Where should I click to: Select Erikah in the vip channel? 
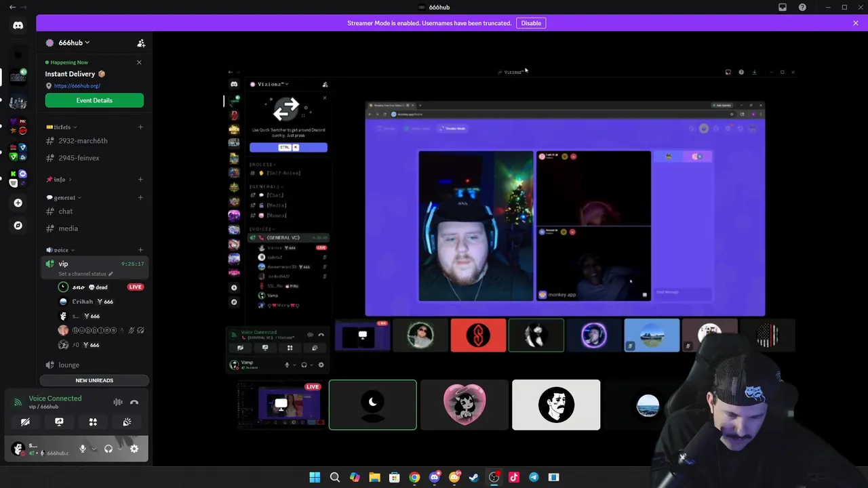point(102,302)
